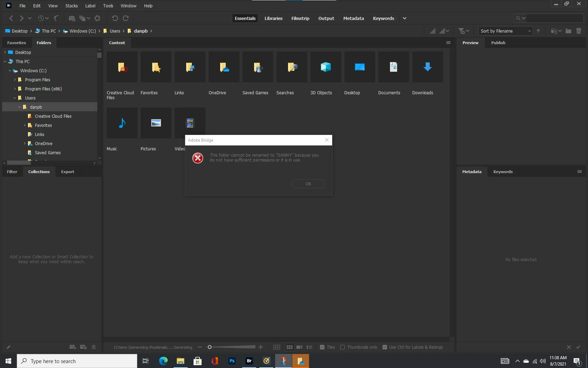Switch to the Filmstrip workspace
Screen dimensions: 588x368
[x=300, y=18]
